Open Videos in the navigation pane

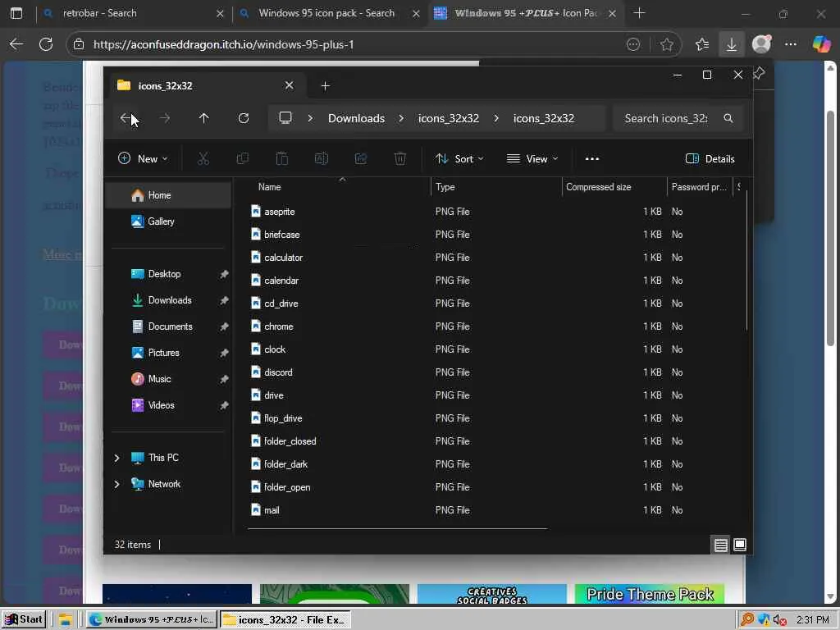pyautogui.click(x=169, y=405)
